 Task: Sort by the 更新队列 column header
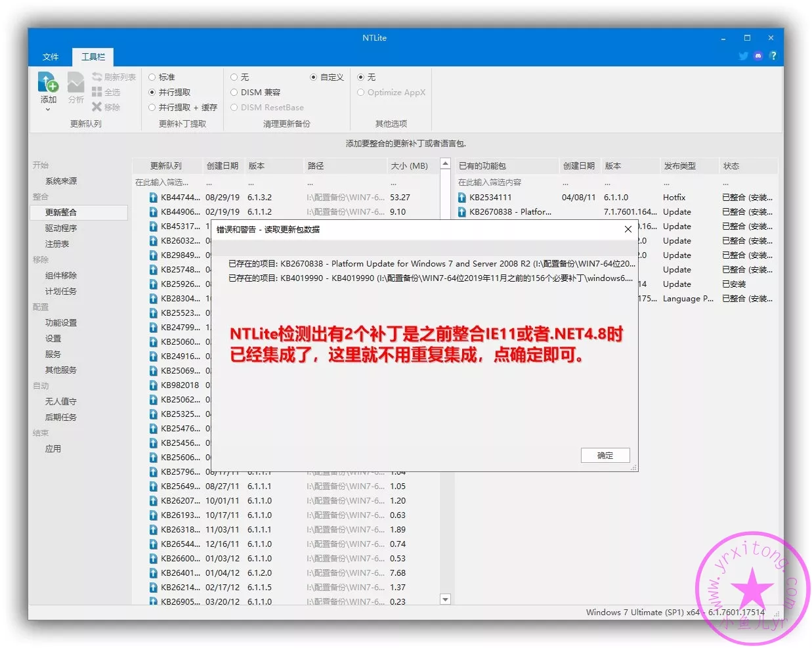point(166,165)
